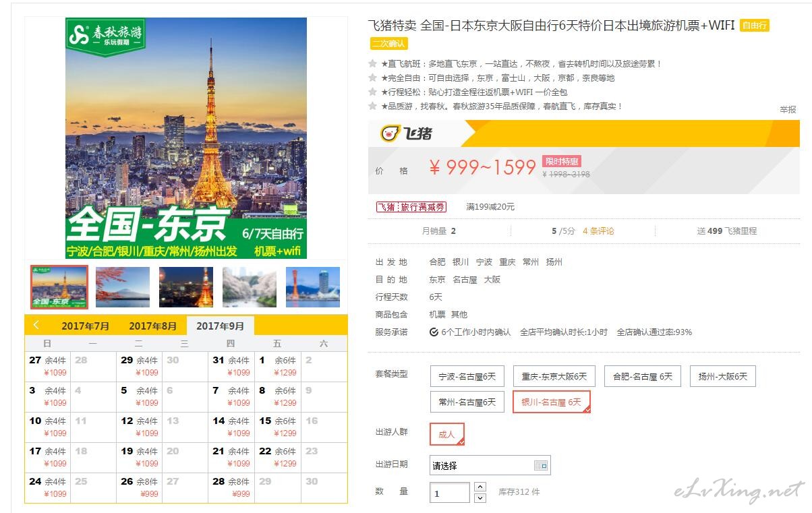Click the 飞猪 logo in the yellow banner
This screenshot has width=812, height=513.
tap(406, 133)
